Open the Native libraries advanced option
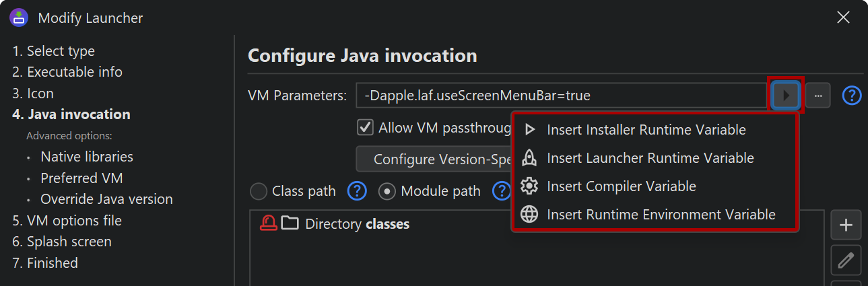The height and width of the screenshot is (286, 868). [87, 157]
